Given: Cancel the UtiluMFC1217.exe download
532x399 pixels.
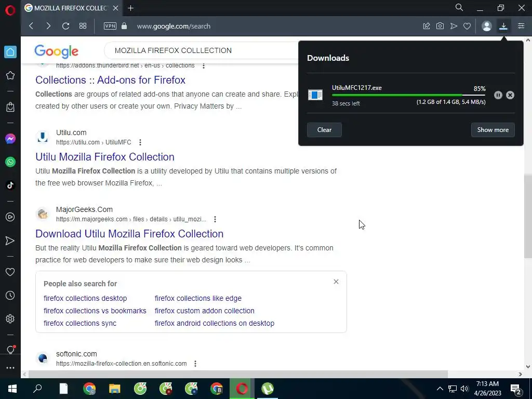Looking at the screenshot, I should coord(510,95).
